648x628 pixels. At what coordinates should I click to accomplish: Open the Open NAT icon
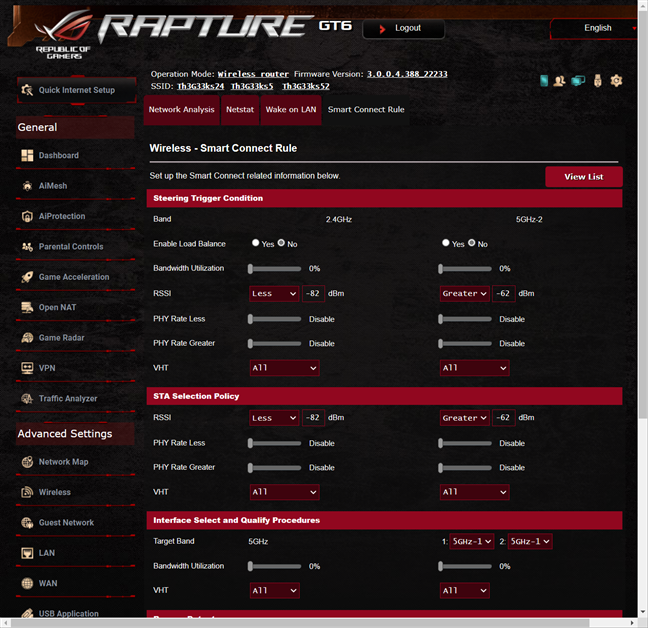tap(27, 307)
